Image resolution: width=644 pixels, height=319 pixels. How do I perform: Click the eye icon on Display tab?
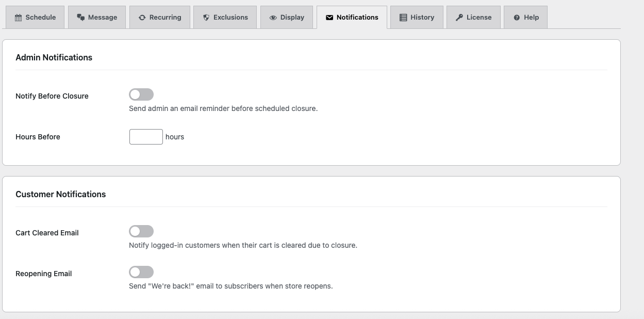(273, 18)
